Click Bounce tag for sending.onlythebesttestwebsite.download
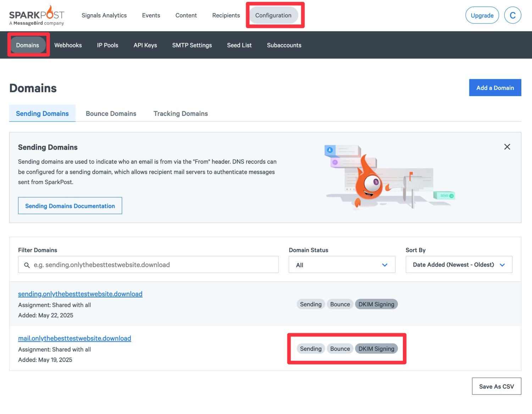 (340, 304)
